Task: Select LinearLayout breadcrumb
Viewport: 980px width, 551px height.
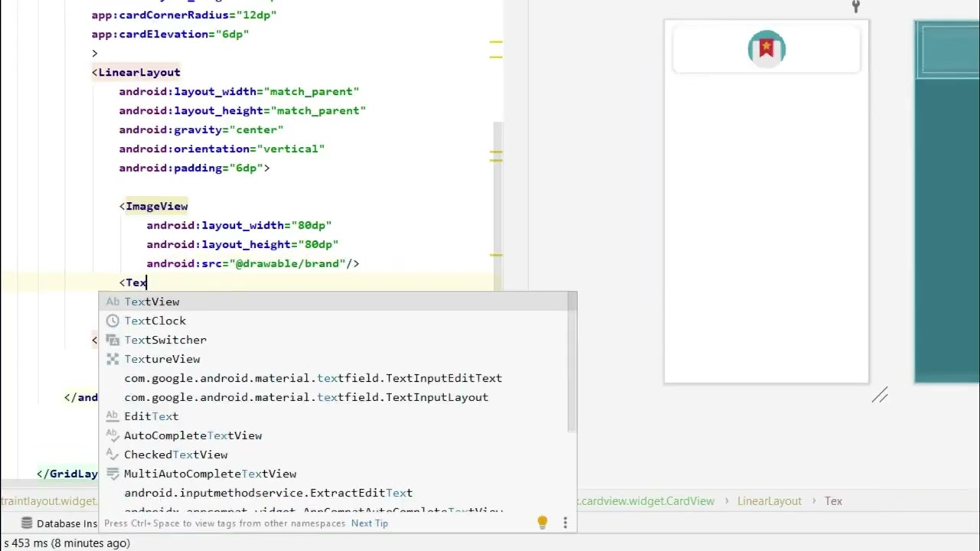Action: point(769,501)
